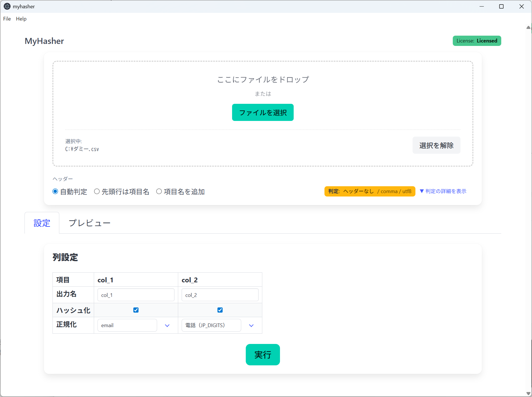
Task: Maximize the myhasher window
Action: (501, 6)
